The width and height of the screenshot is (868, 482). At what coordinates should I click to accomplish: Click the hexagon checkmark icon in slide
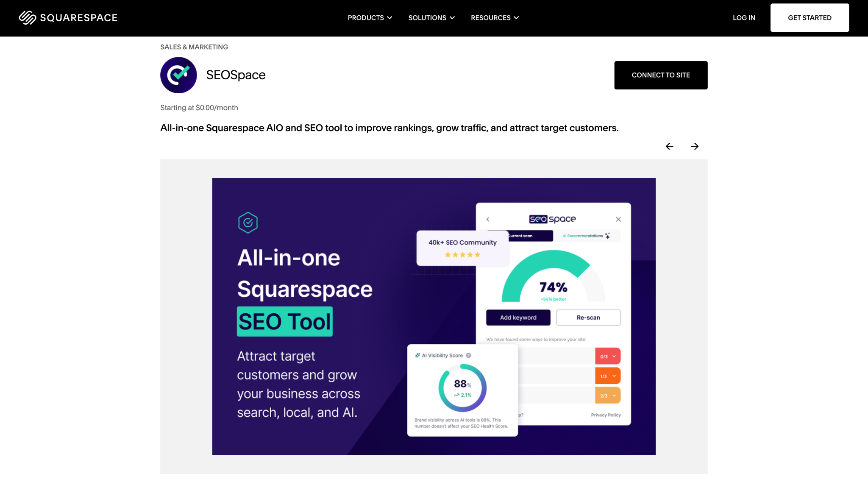(x=248, y=223)
